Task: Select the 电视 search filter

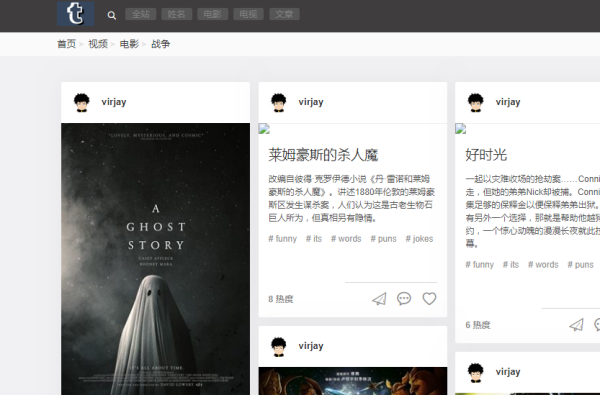Action: click(248, 14)
